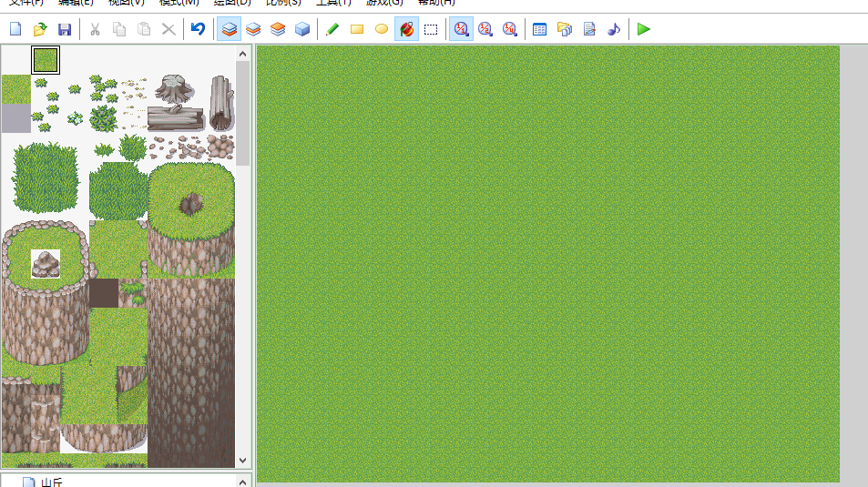Switch to Layer 1 editing mode

pyautogui.click(x=229, y=29)
